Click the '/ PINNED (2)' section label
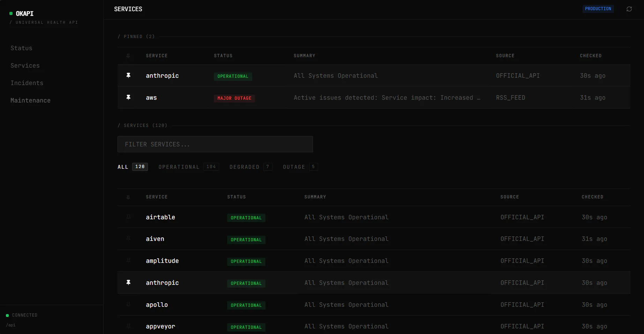 (x=136, y=37)
